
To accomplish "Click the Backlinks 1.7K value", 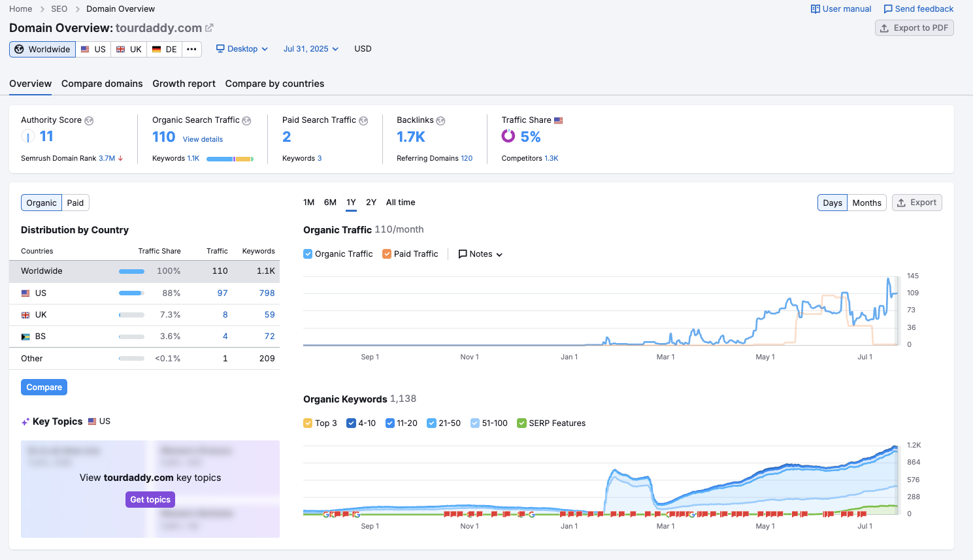I will [411, 137].
